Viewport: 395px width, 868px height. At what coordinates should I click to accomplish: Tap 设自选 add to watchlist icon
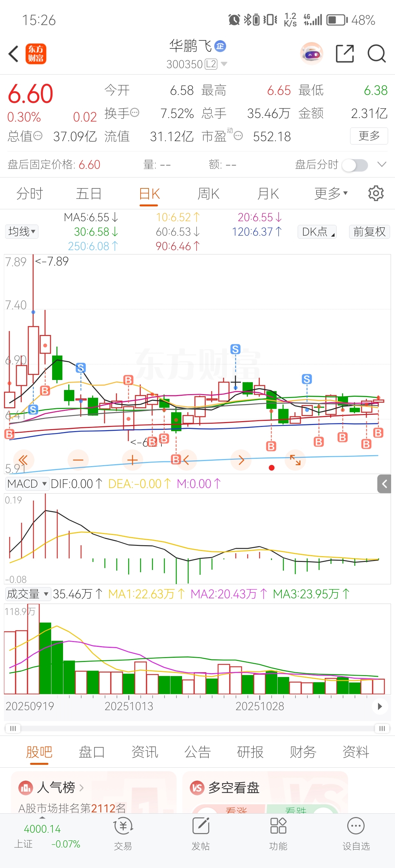coord(356,834)
